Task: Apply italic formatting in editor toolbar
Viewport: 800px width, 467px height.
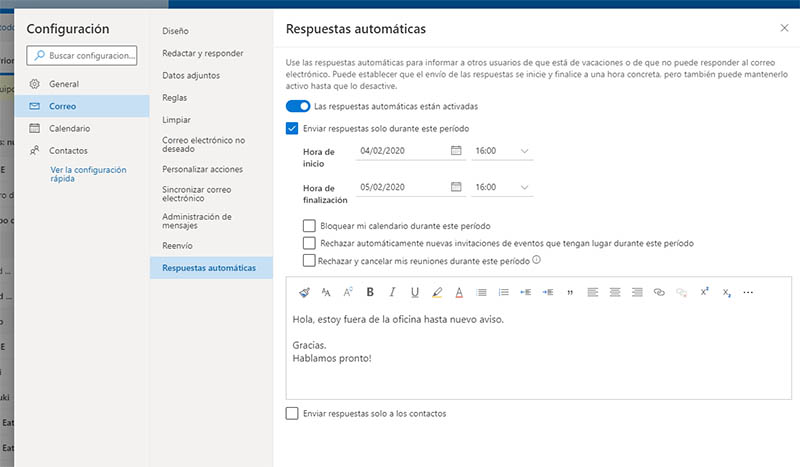Action: coord(392,292)
